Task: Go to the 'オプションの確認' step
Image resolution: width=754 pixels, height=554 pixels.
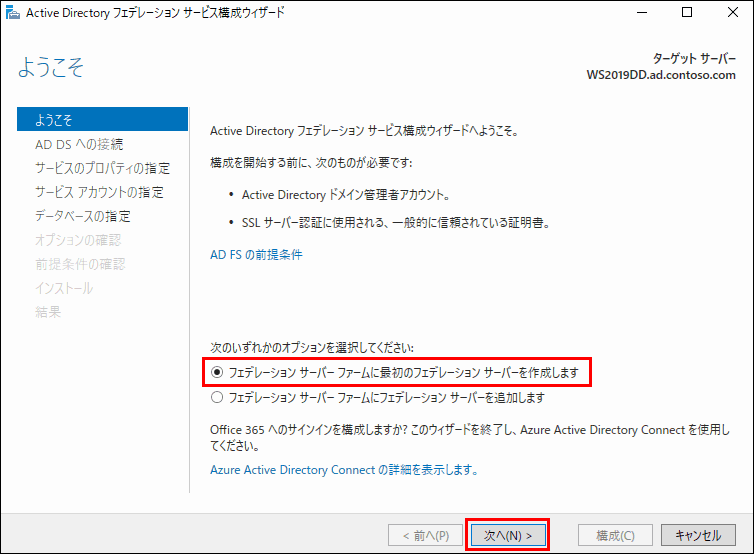Action: (x=78, y=240)
